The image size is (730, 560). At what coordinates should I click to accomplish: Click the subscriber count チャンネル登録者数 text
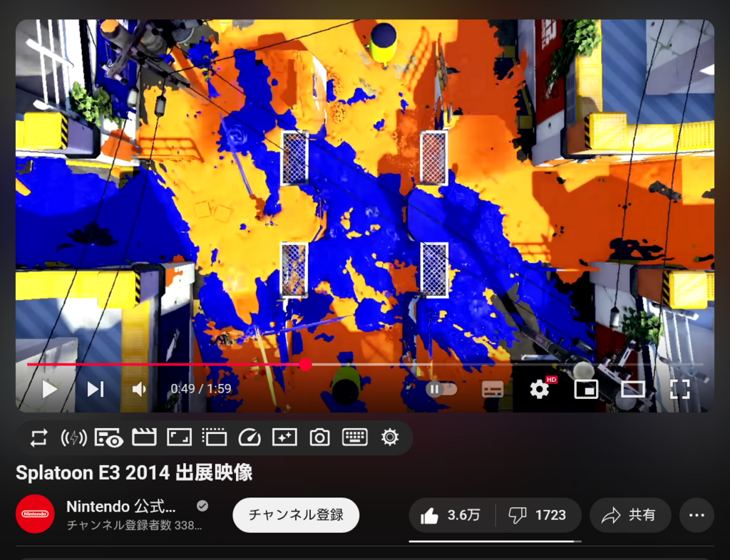[134, 526]
